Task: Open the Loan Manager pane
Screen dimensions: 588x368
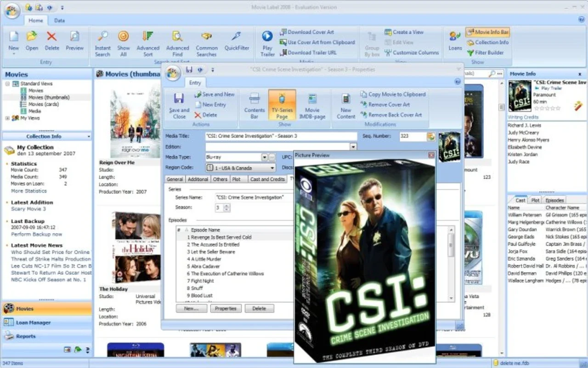Action: (x=47, y=322)
